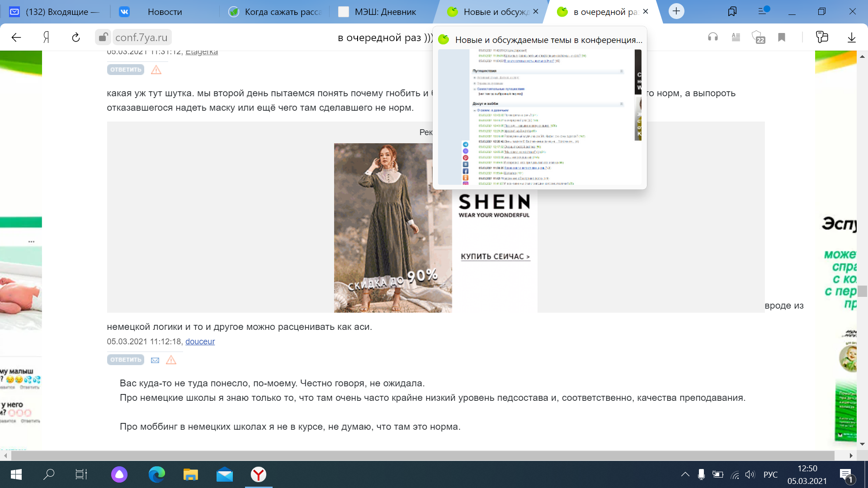This screenshot has width=868, height=488.
Task: Open the tab bookmarks panel icon
Action: [732, 11]
